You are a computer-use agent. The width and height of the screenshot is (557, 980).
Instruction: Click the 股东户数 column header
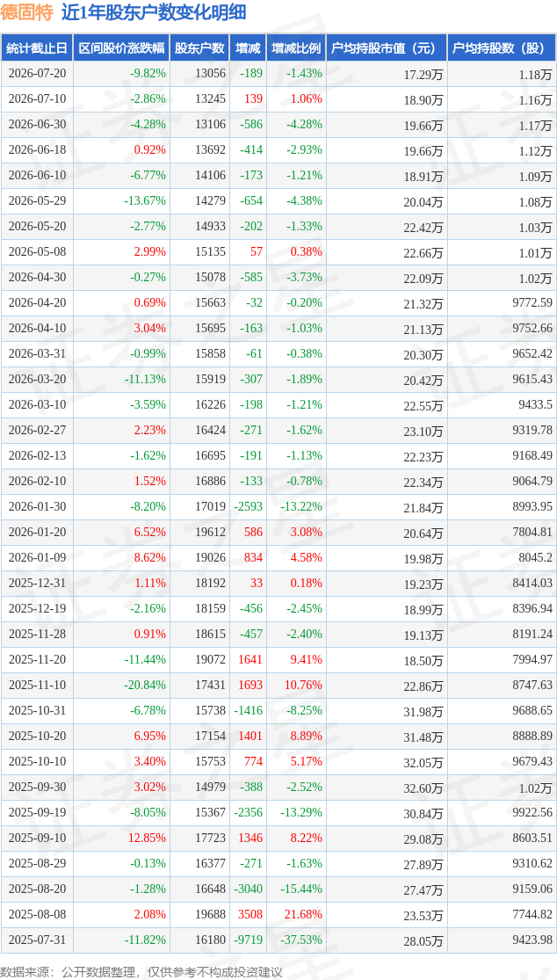199,48
